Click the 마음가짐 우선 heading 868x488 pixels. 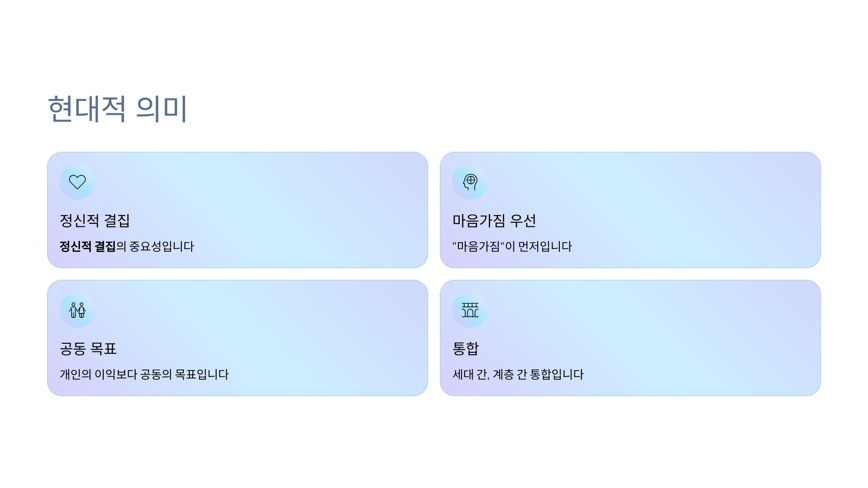click(x=494, y=221)
